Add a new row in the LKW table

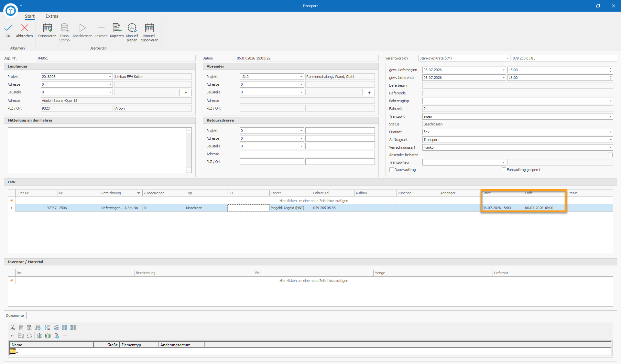coord(314,201)
